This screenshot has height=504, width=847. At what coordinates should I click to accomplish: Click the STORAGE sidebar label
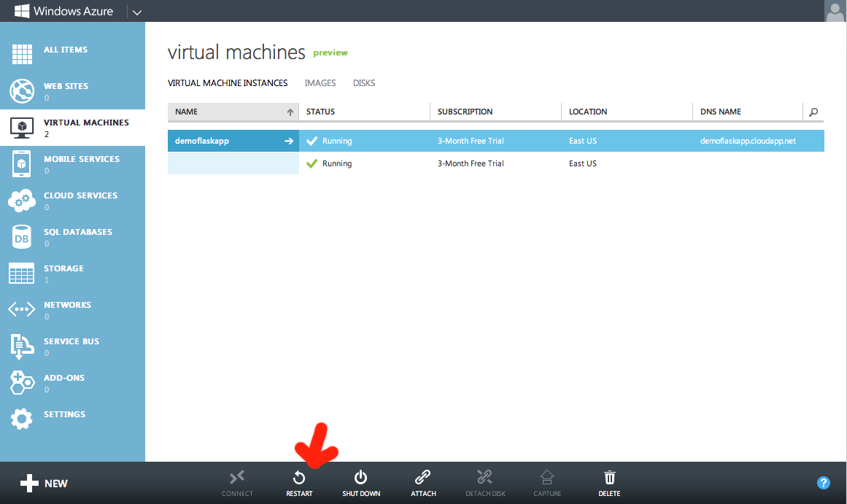[63, 268]
